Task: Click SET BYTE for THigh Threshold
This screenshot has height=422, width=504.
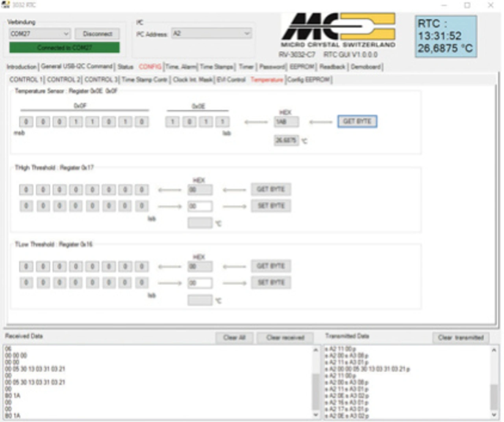Action: (271, 206)
